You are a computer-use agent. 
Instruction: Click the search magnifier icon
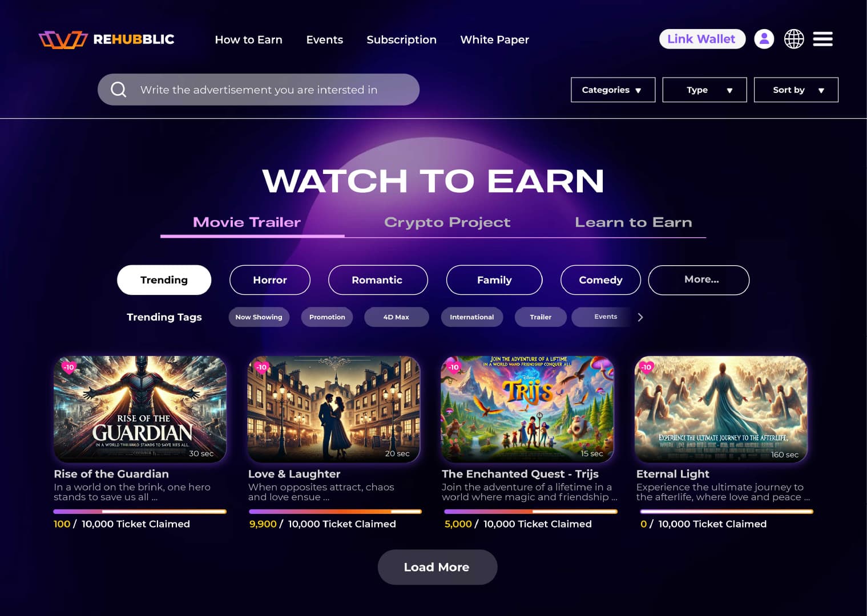[x=118, y=90]
